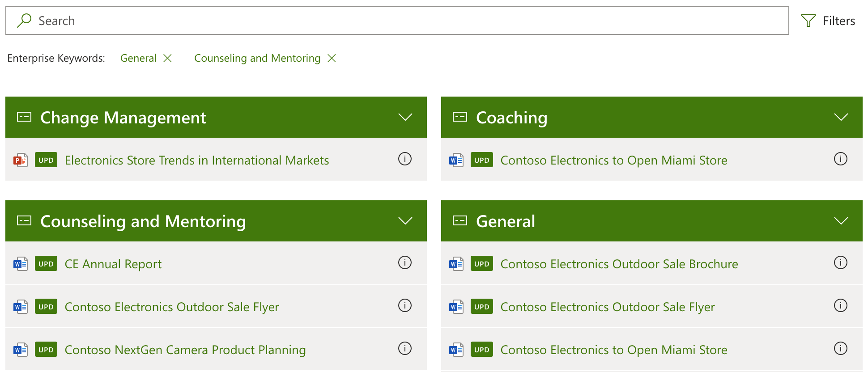Show info for NextGen Camera Product Planning
This screenshot has width=868, height=372.
coord(405,348)
